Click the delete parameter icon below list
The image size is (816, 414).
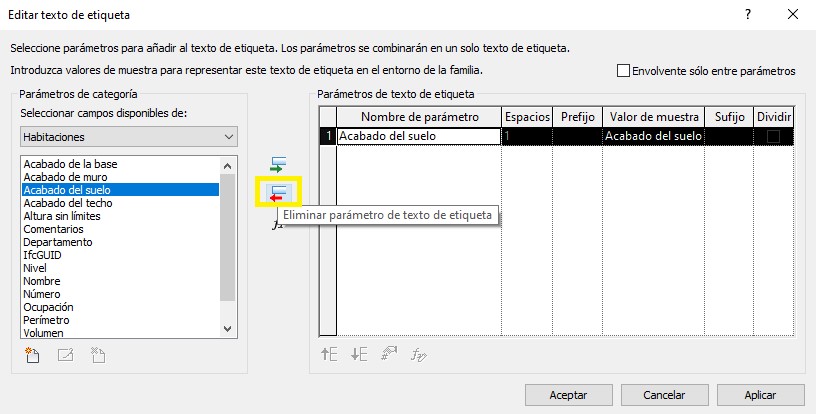(x=98, y=354)
